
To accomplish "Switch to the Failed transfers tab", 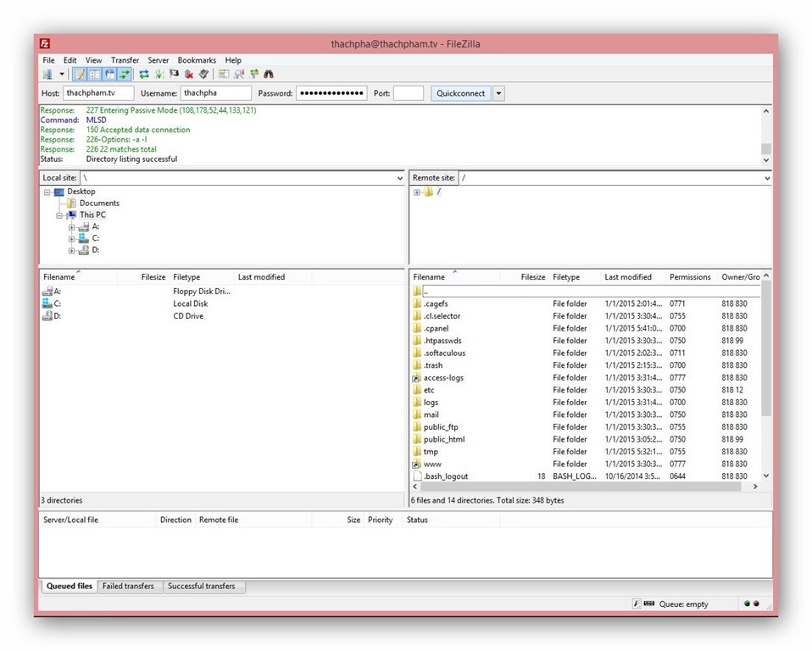I will [128, 586].
